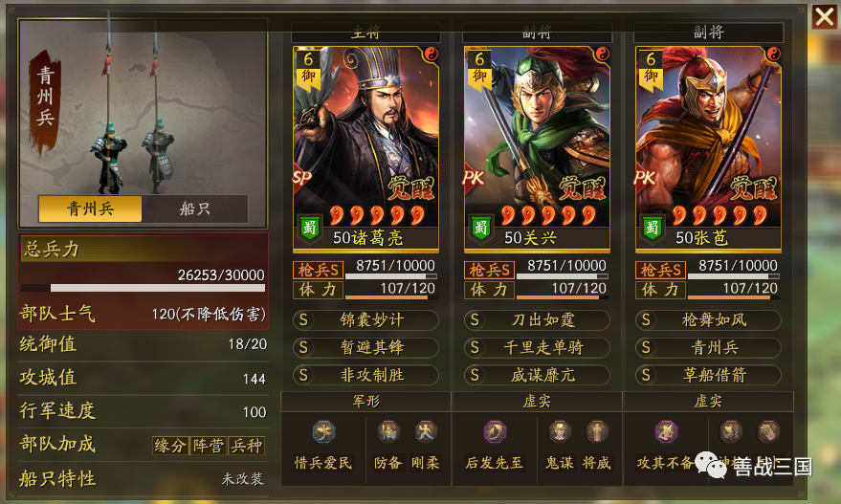Click the 攻其不备 purple icon

coord(666,432)
